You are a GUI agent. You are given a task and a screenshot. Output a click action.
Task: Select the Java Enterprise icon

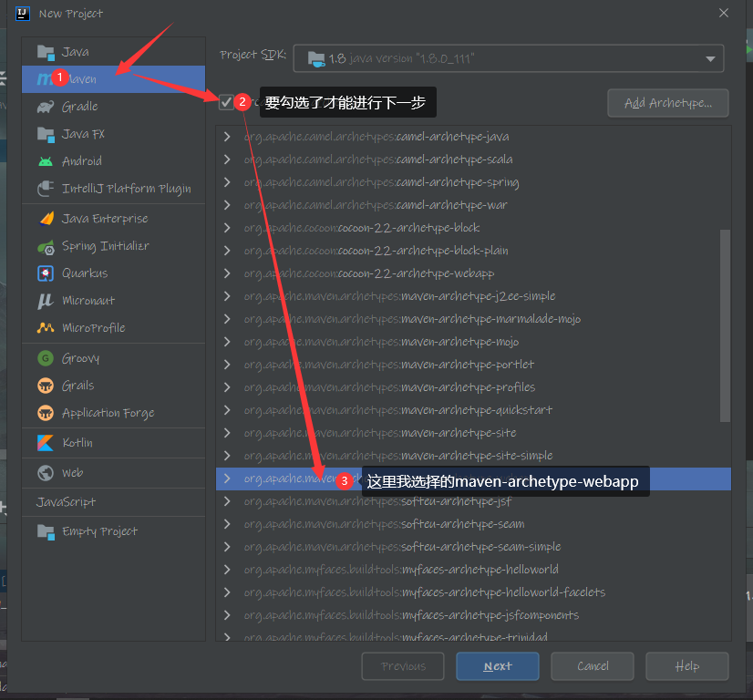pos(46,219)
